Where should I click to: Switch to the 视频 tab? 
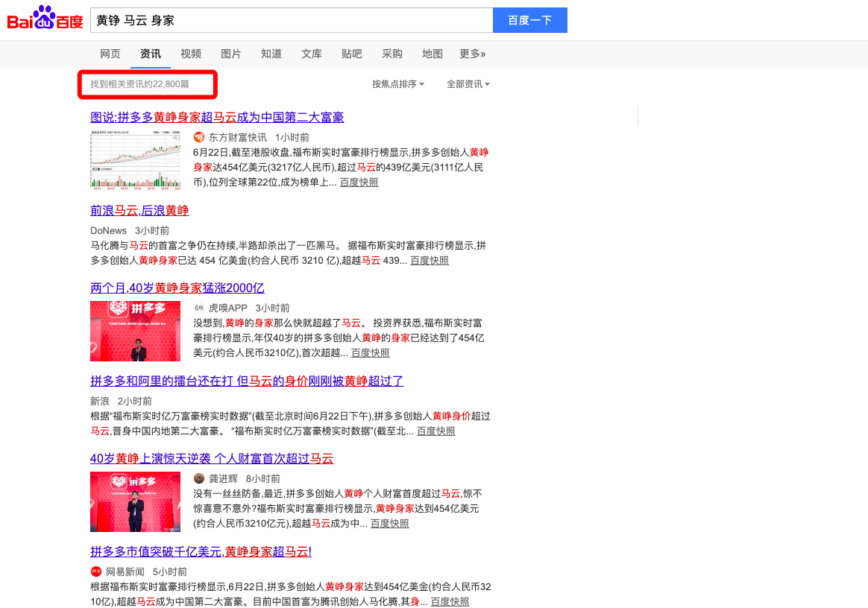point(191,54)
